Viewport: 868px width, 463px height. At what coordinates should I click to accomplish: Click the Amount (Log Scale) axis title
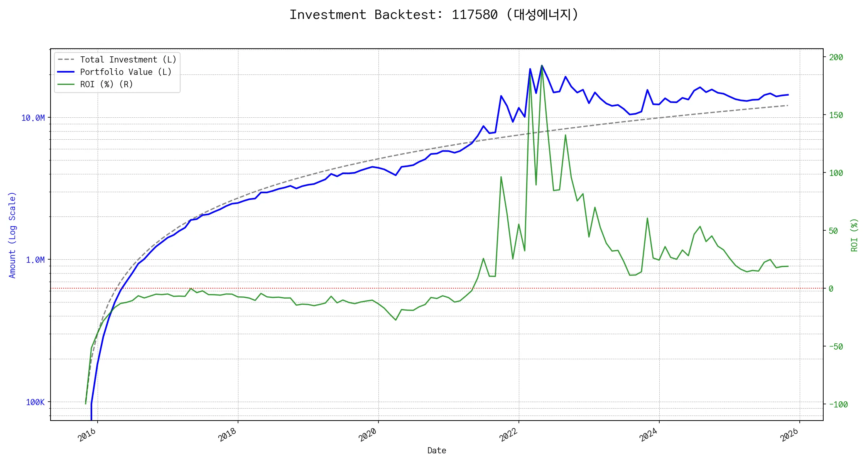[12, 235]
